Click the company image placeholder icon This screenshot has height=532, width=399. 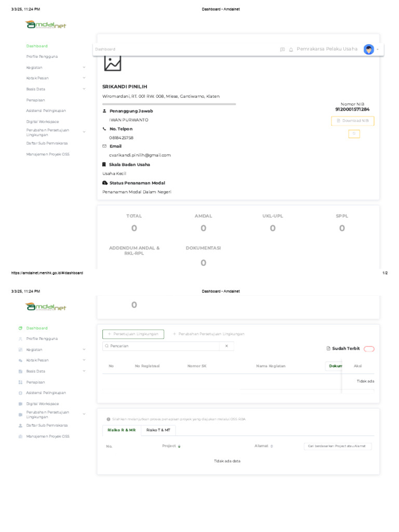113,63
